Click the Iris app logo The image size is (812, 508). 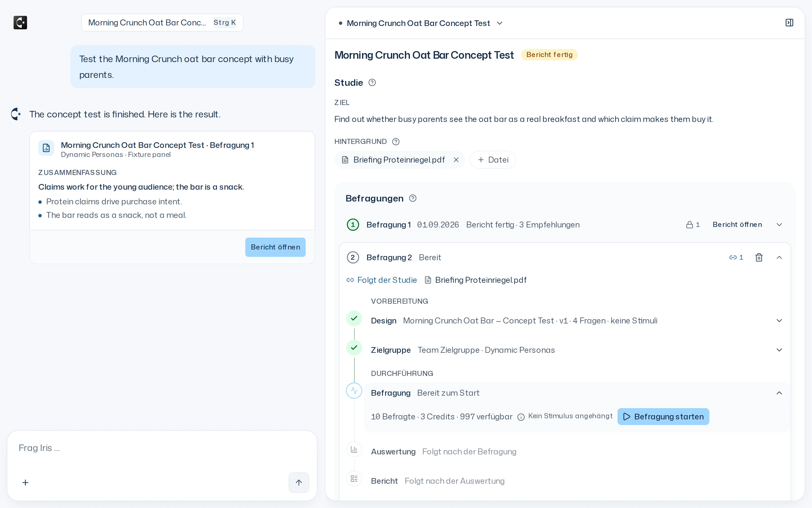click(20, 23)
